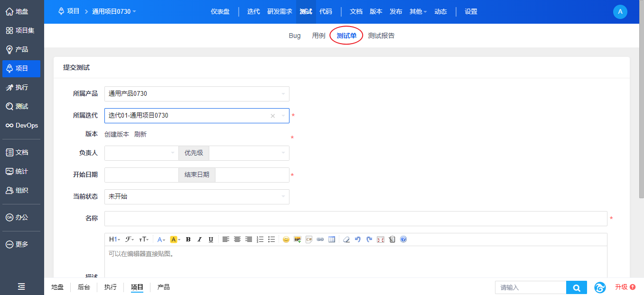
Task: Switch to the 测试报告 tab
Action: click(x=381, y=36)
